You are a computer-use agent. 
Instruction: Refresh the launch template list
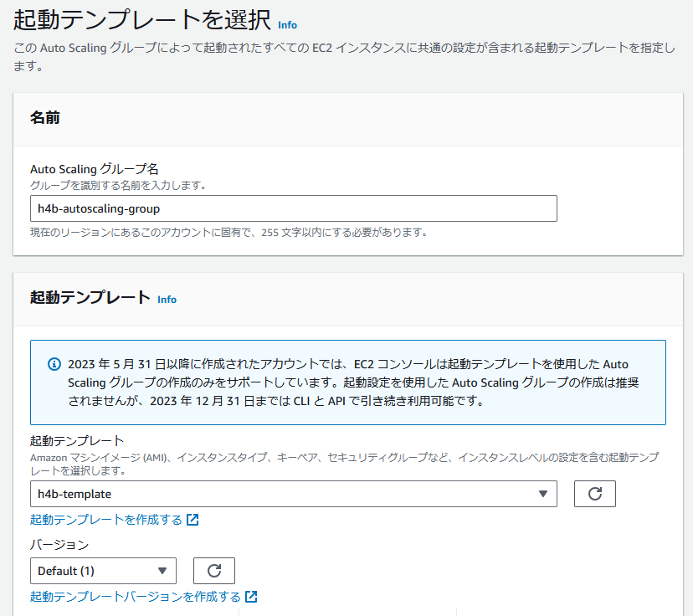[x=595, y=494]
